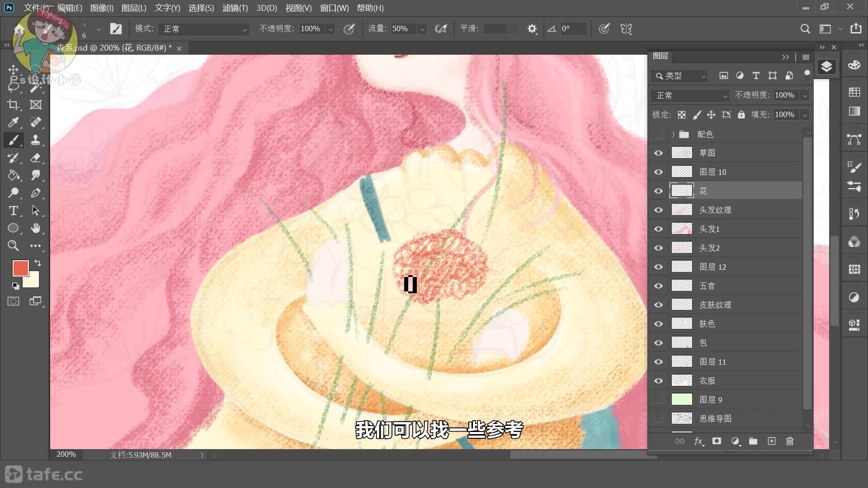Hide the 草图 layer
This screenshot has height=488, width=868.
pyautogui.click(x=658, y=153)
